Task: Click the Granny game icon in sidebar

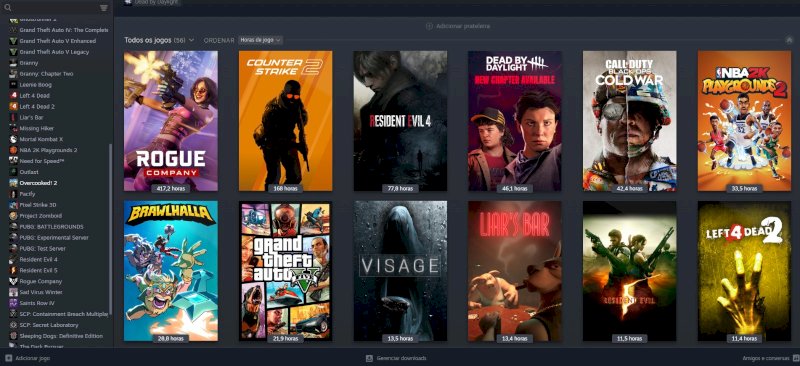Action: click(13, 63)
